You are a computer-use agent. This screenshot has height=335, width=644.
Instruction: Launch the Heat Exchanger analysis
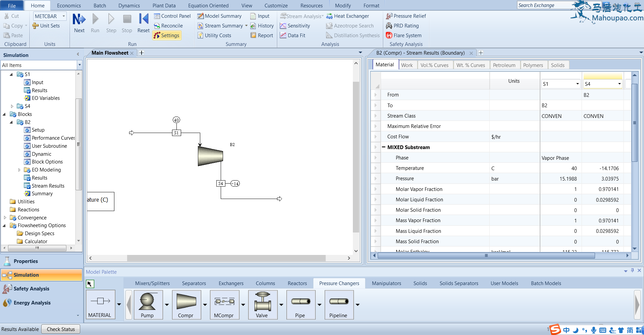[347, 16]
